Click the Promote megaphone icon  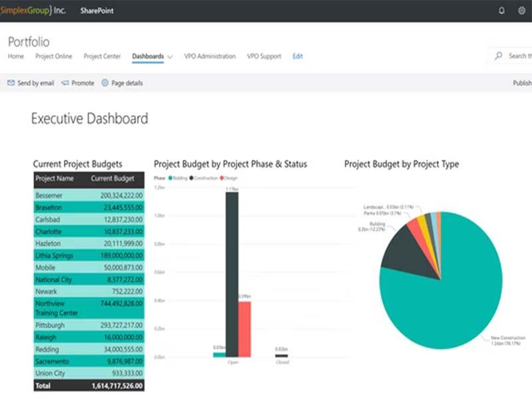click(x=65, y=82)
